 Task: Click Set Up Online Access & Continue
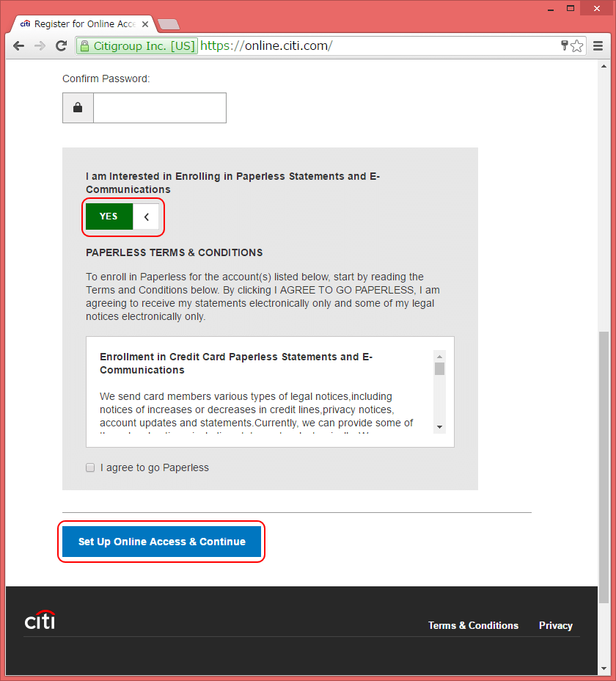tap(161, 542)
